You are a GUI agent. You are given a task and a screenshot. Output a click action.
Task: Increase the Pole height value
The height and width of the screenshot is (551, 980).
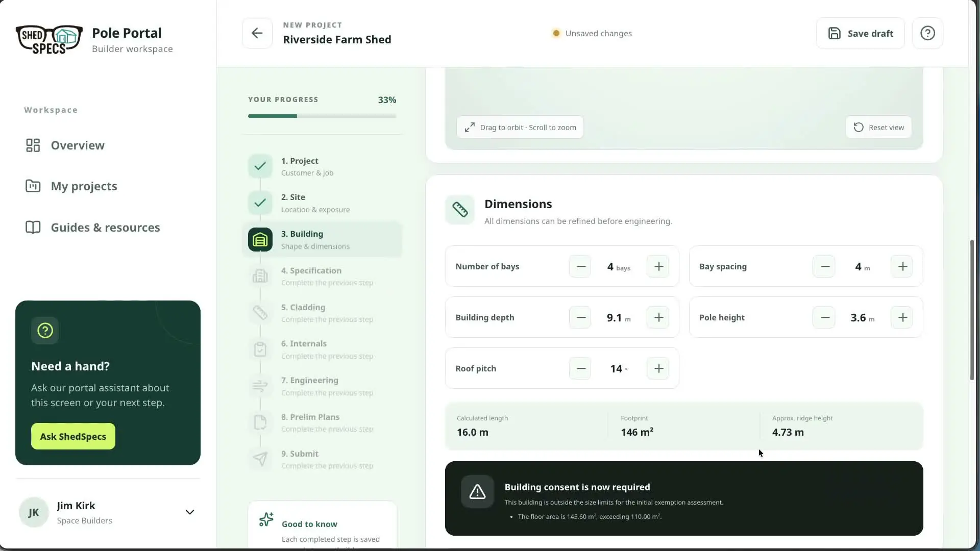[902, 317]
